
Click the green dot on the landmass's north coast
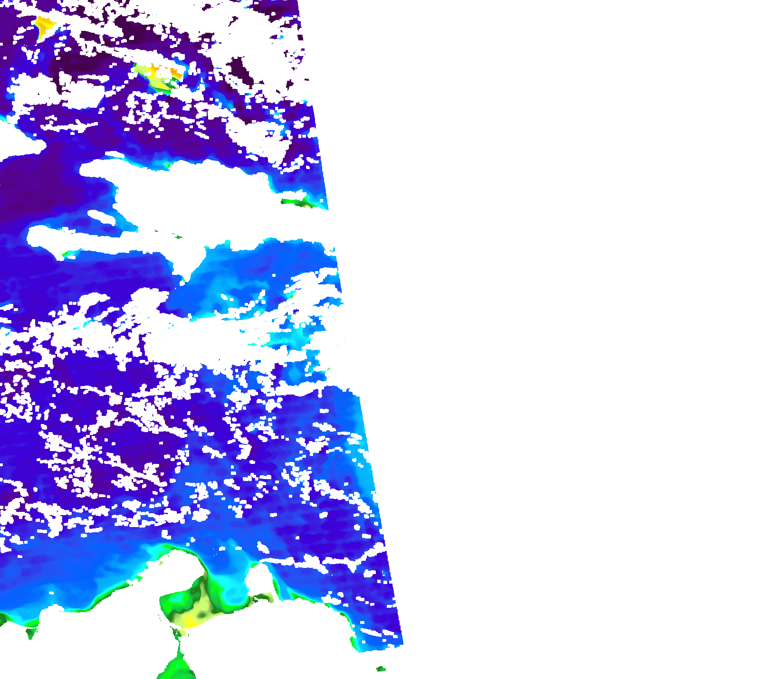167,165
